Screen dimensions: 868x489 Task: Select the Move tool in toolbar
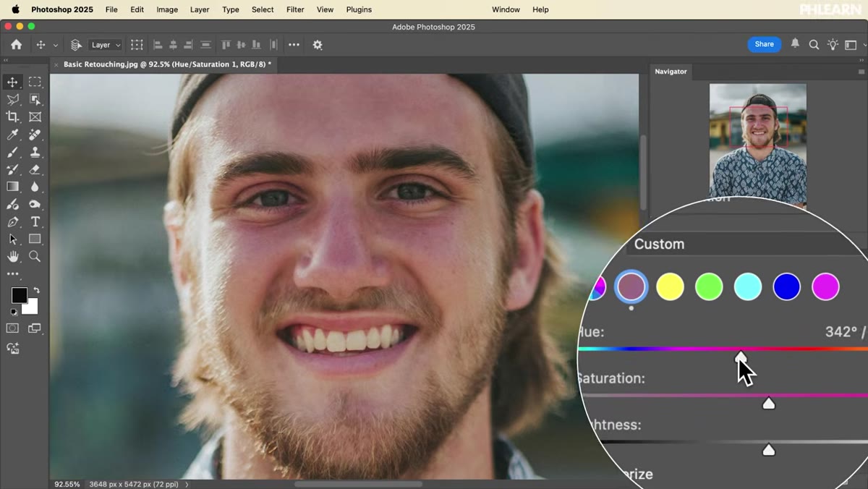(12, 82)
